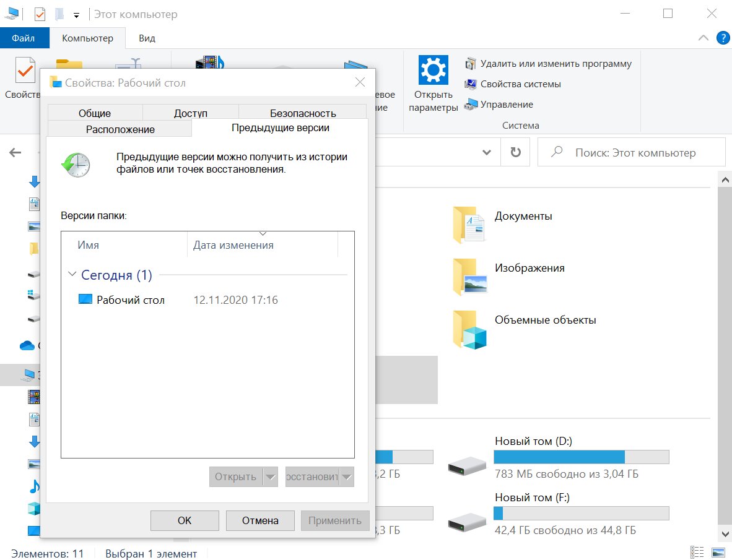The height and width of the screenshot is (560, 732).
Task: Open the quick access toolbar dropdown arrow
Action: (x=76, y=15)
